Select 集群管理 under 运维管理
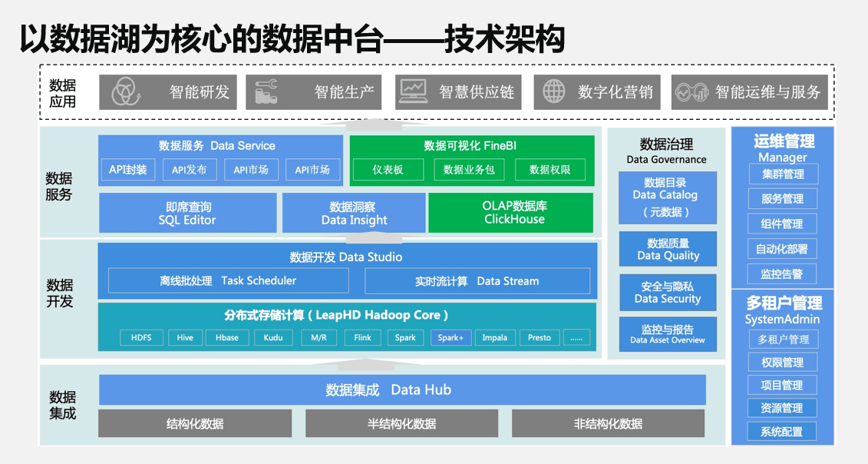 click(782, 174)
